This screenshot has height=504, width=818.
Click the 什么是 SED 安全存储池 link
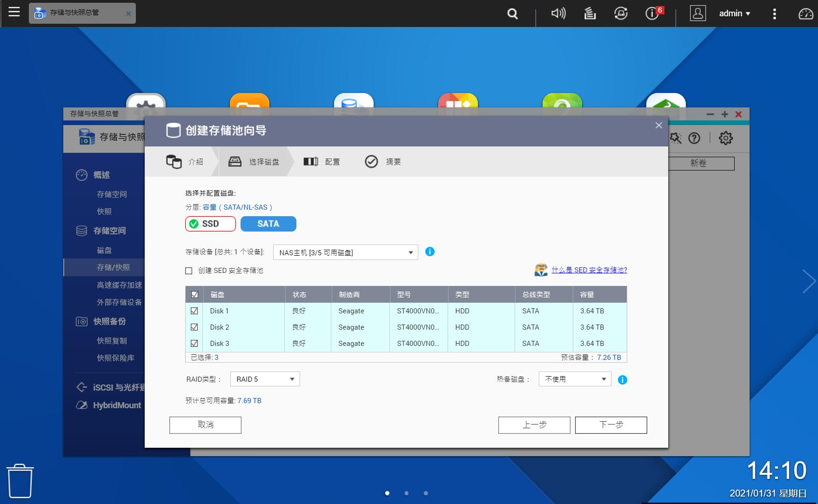click(590, 270)
